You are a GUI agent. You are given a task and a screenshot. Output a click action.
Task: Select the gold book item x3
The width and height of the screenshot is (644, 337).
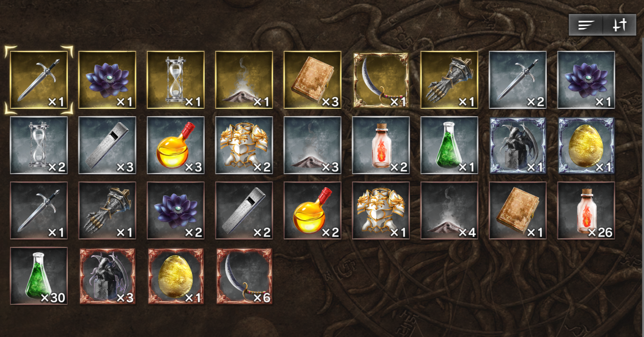tap(312, 80)
